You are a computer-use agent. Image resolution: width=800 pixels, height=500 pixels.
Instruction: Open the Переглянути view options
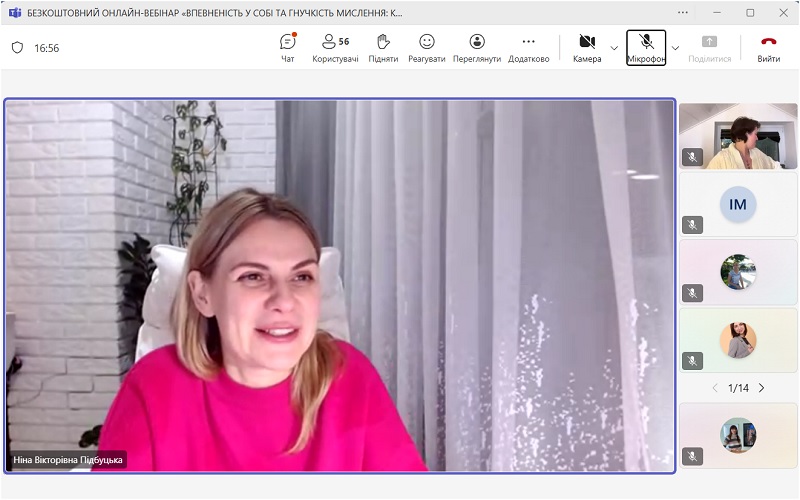(477, 47)
